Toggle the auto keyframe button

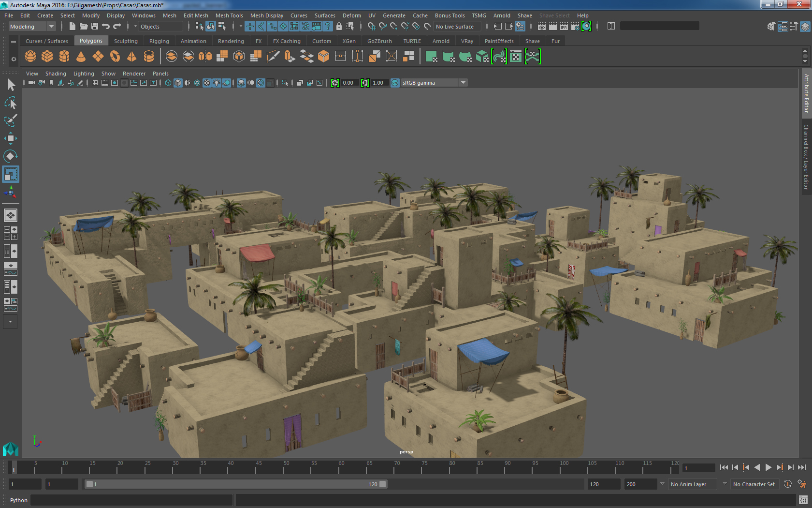click(787, 484)
